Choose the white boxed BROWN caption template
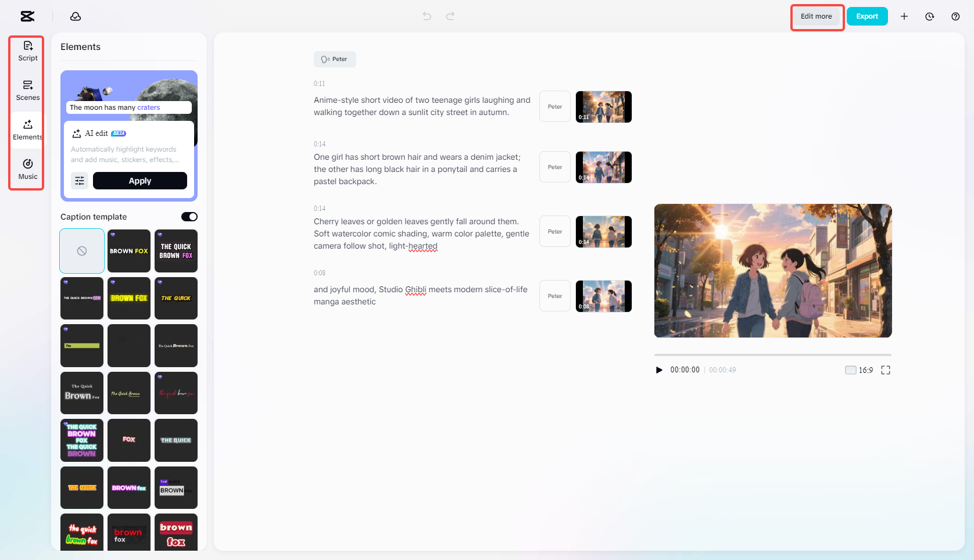The height and width of the screenshot is (560, 974). [176, 487]
